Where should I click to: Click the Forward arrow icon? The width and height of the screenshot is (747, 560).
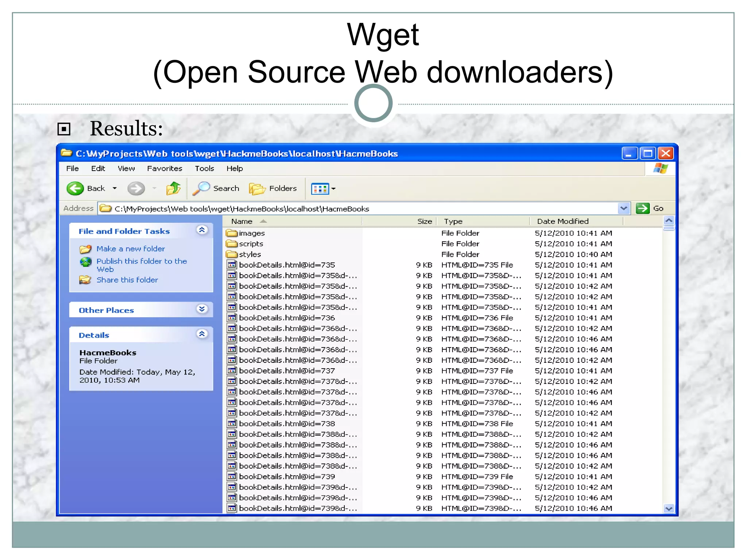[x=136, y=188]
